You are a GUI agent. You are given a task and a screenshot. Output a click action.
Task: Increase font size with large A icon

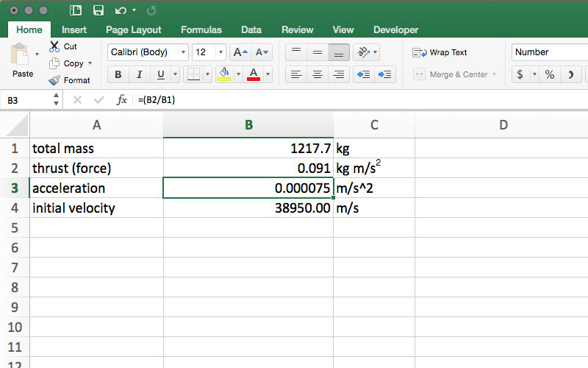240,52
